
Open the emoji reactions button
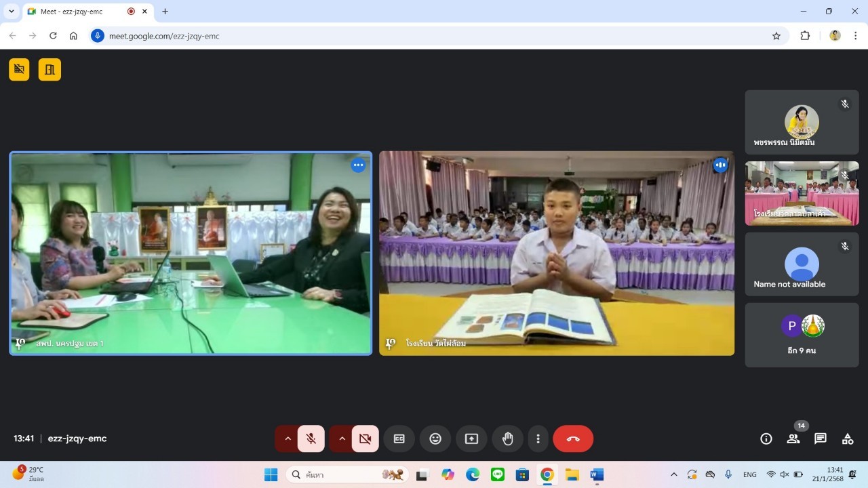coord(435,439)
